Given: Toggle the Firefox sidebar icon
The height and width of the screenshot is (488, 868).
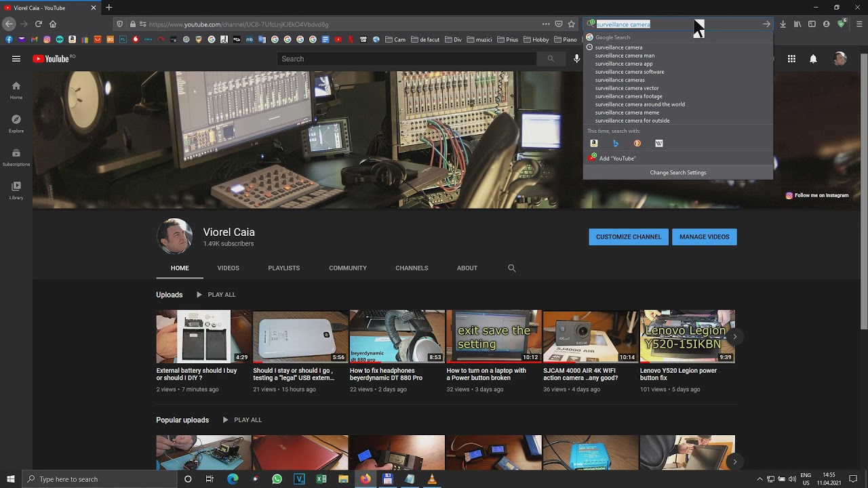Looking at the screenshot, I should pos(812,24).
